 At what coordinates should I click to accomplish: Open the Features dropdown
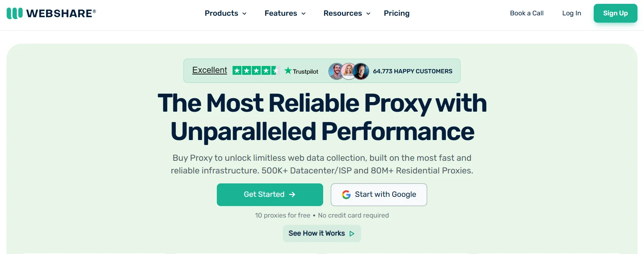(x=285, y=13)
